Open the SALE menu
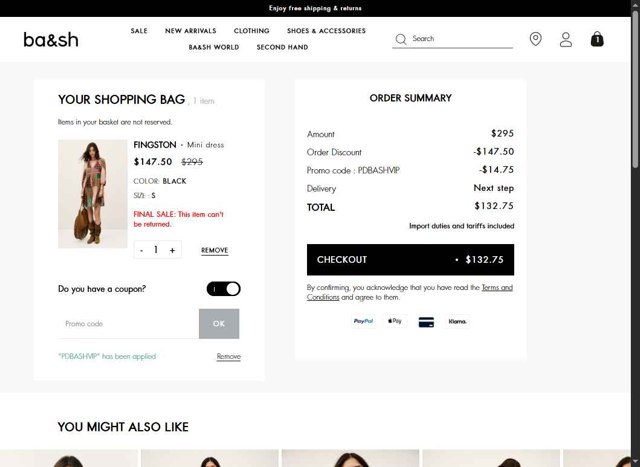 [139, 31]
